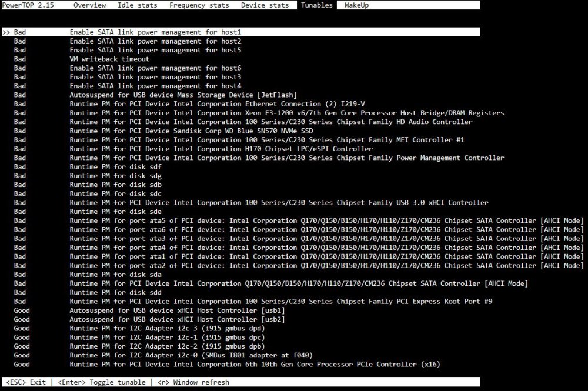Select Runtime PM for disk sdb
588x391 pixels.
[x=88, y=185]
